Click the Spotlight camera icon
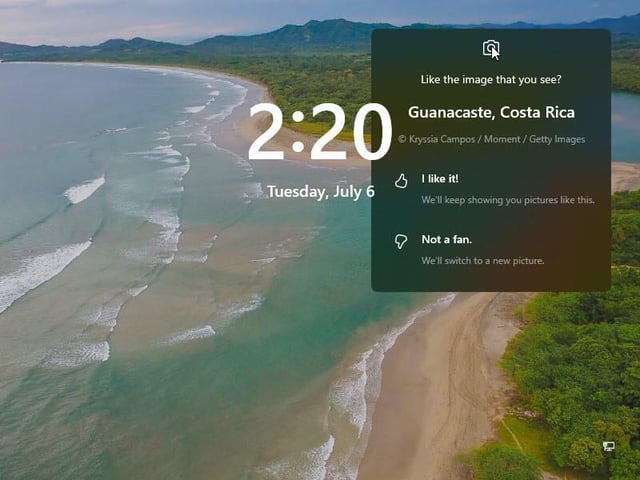Screen dimensions: 640x480 click(491, 49)
